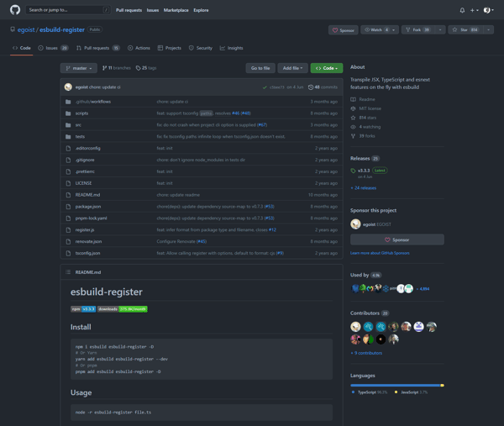Switch to the Security tab

click(201, 48)
